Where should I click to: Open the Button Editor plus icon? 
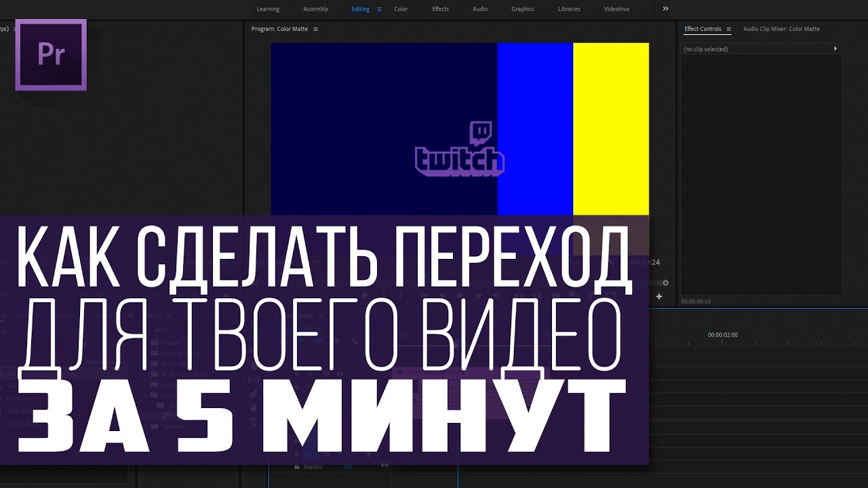click(658, 296)
